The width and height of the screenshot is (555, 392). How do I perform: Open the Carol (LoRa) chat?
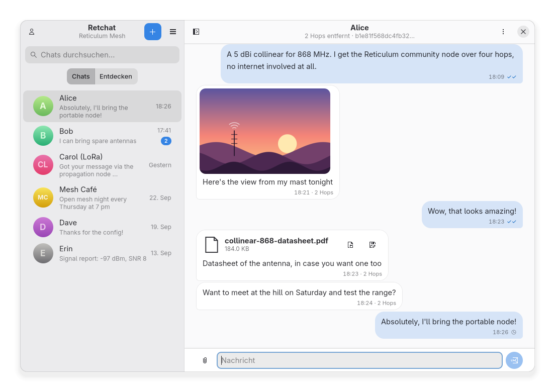tap(102, 165)
